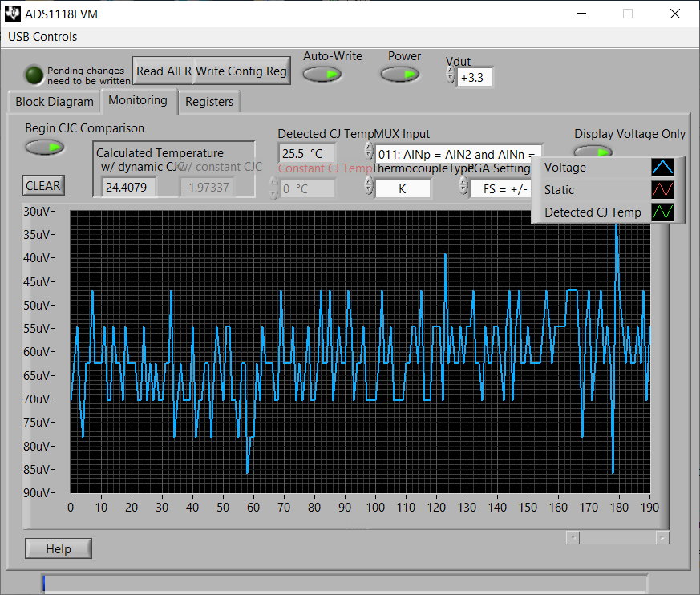
Task: Click the Voltage plot legend icon
Action: [x=662, y=168]
